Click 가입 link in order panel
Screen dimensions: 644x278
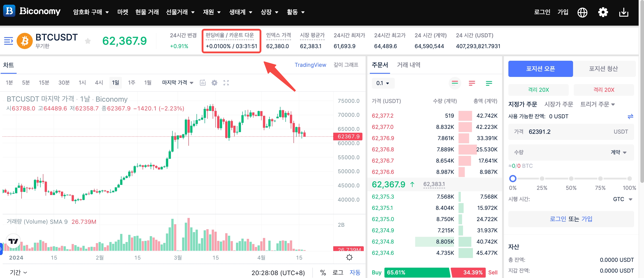coord(587,219)
